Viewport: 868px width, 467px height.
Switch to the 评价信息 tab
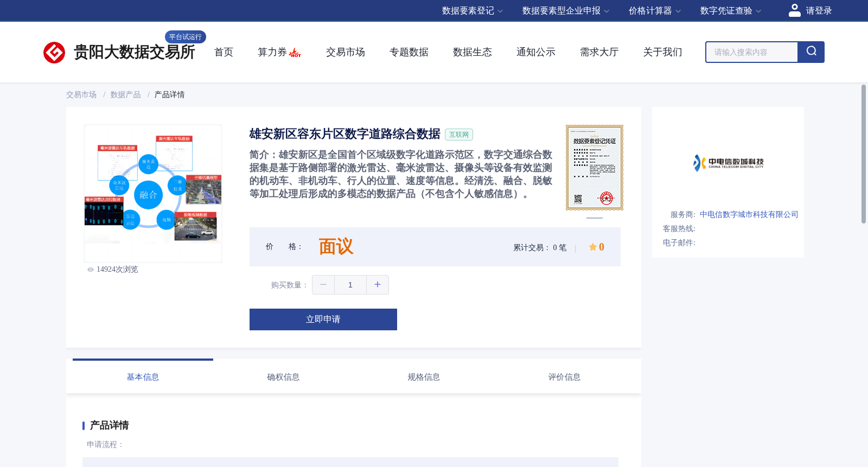click(x=564, y=377)
